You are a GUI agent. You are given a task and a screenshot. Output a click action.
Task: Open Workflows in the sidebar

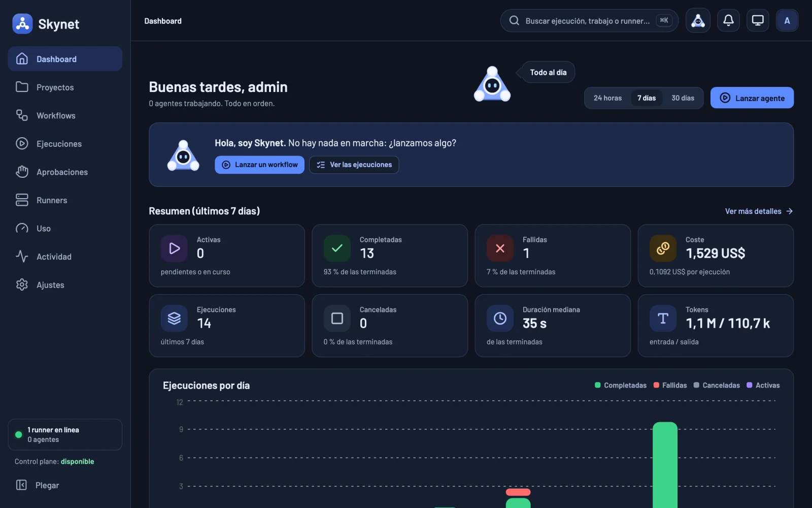point(65,115)
